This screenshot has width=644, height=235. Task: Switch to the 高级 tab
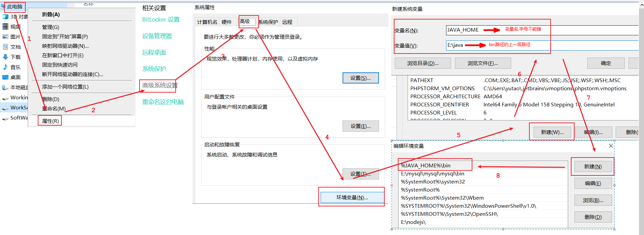pos(245,22)
